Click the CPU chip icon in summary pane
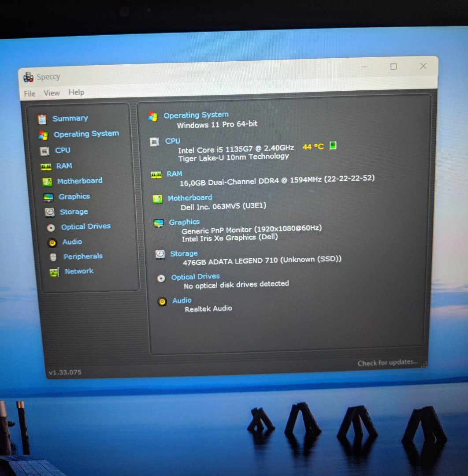 point(155,142)
